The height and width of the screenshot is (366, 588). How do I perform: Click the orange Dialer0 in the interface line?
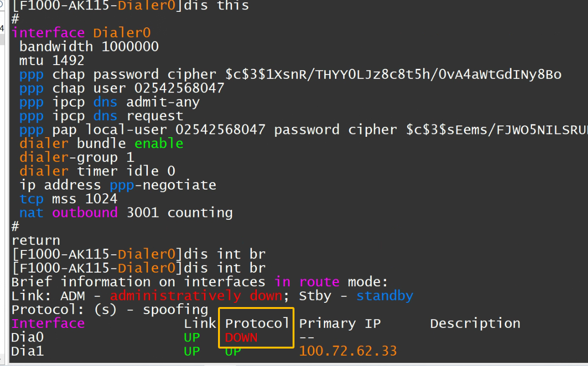(122, 33)
